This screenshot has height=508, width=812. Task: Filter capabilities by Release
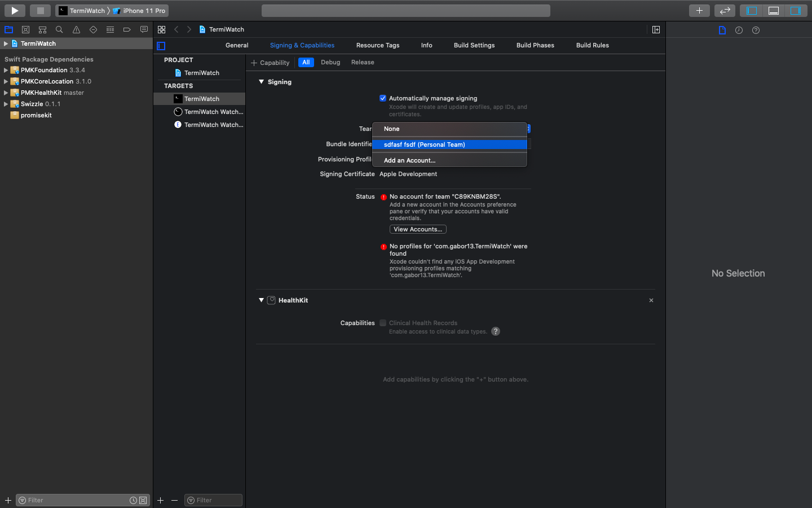(363, 62)
